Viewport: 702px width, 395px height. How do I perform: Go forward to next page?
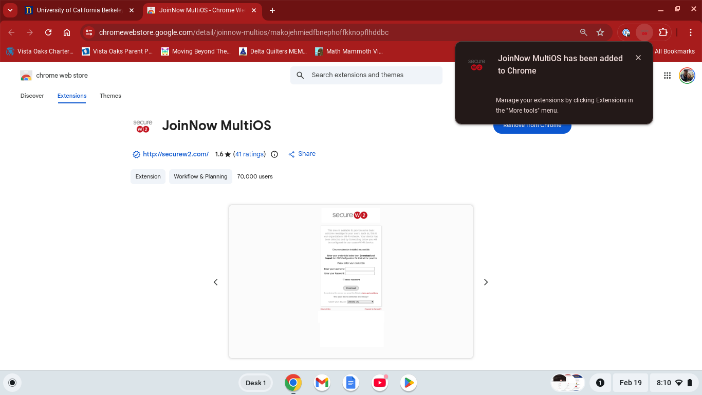[x=30, y=32]
